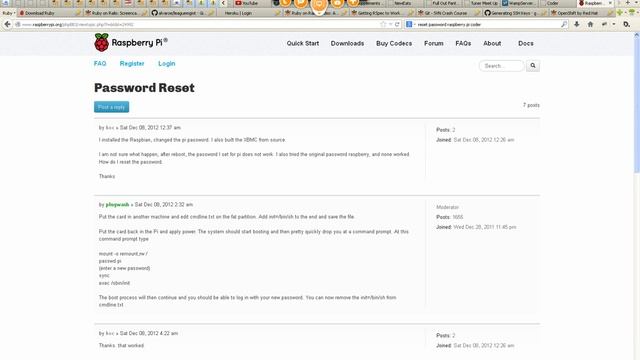Image resolution: width=640 pixels, height=360 pixels.
Task: Click the forum FAQ link
Action: (100, 64)
